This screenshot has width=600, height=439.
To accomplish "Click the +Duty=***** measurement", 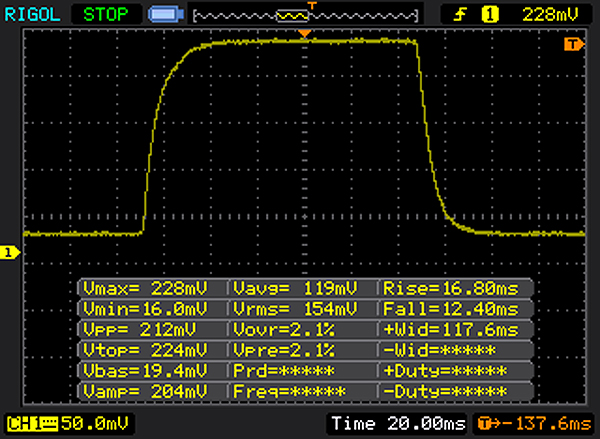I will click(445, 370).
